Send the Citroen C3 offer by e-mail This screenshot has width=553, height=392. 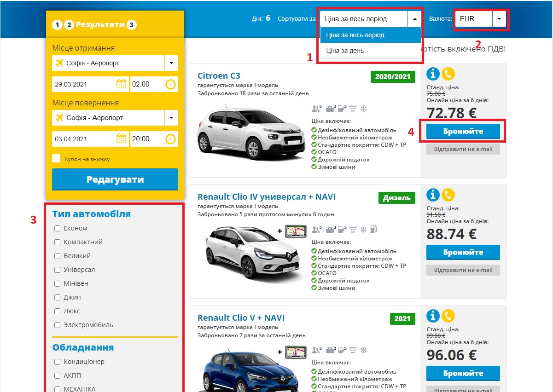click(x=463, y=149)
